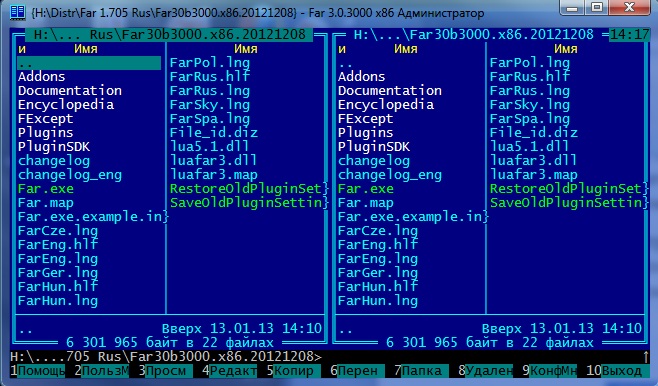This screenshot has height=386, width=658.
Task: Click the Far Manager title bar icon
Action: click(18, 12)
